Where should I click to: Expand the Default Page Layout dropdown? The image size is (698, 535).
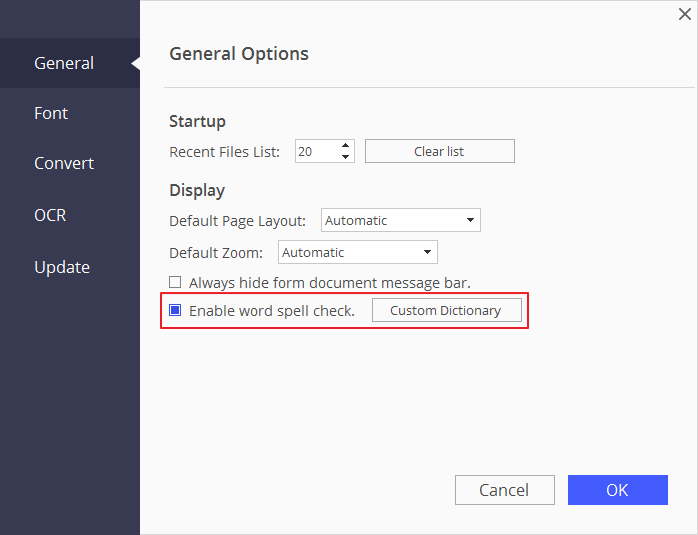click(470, 220)
